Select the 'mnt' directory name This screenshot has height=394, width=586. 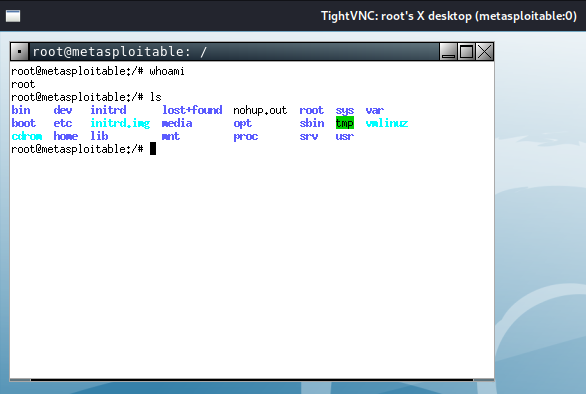coord(171,136)
